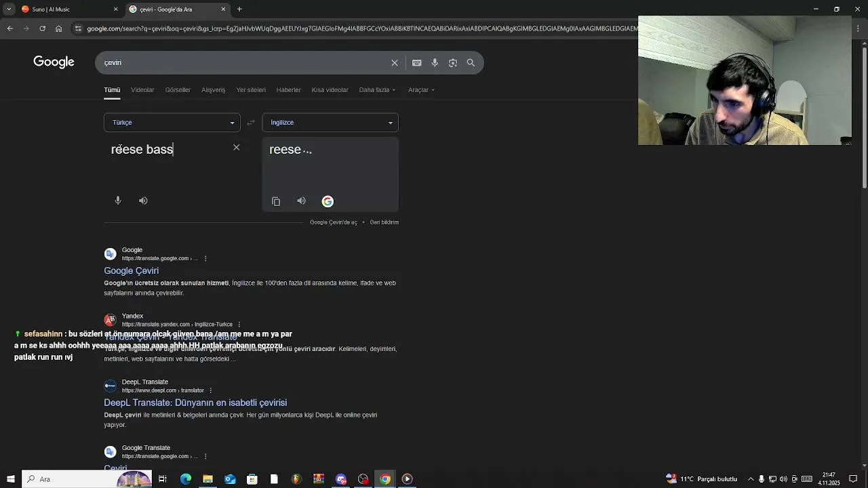The image size is (868, 488).
Task: Switch to Chrome on the taskbar
Action: (x=385, y=479)
